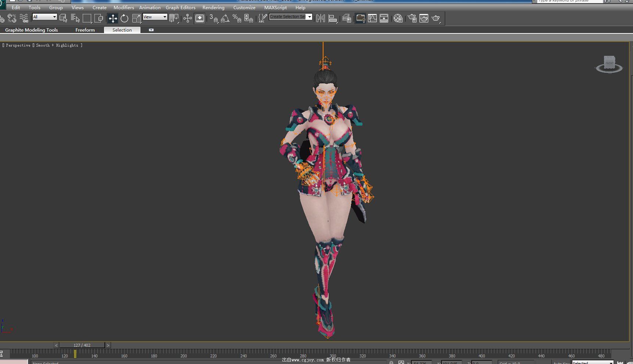Screen dimensions: 633x364
Task: Click the time slider showing 127 / 402
Action: coord(82,345)
